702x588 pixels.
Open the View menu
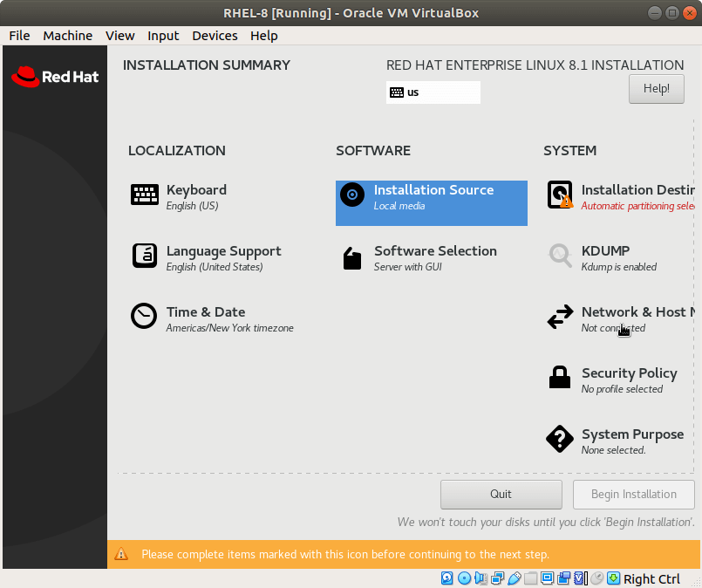coord(120,36)
